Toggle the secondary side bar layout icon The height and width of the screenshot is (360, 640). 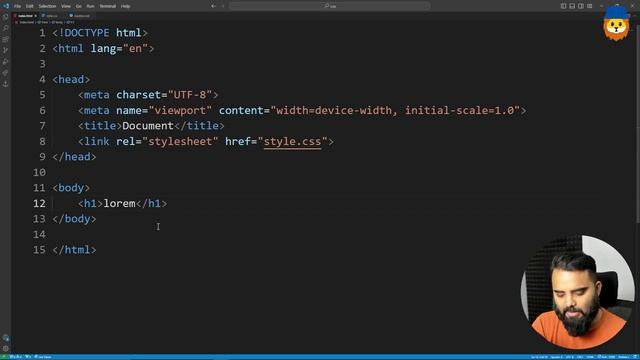581,6
